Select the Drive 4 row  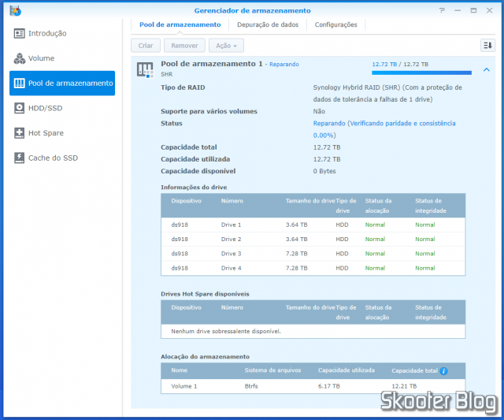click(x=313, y=268)
